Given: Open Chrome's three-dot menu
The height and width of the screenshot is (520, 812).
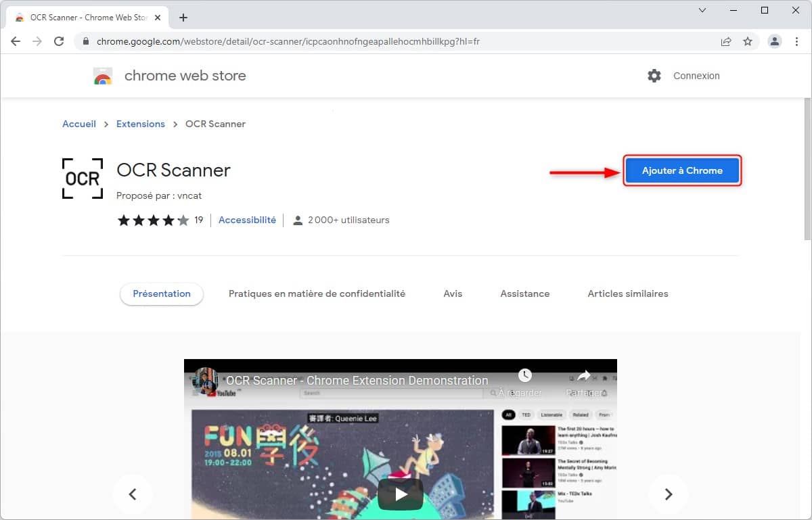Looking at the screenshot, I should point(796,41).
